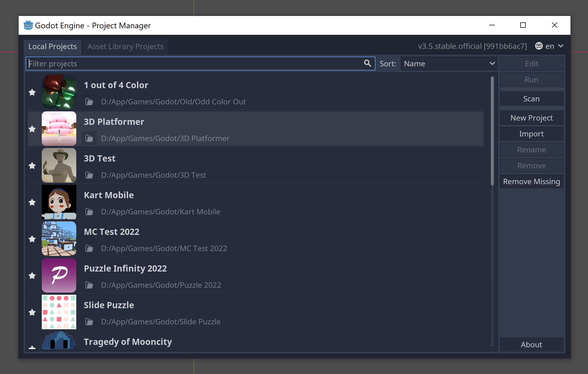Star the Kart Mobile project
588x374 pixels.
pyautogui.click(x=32, y=202)
